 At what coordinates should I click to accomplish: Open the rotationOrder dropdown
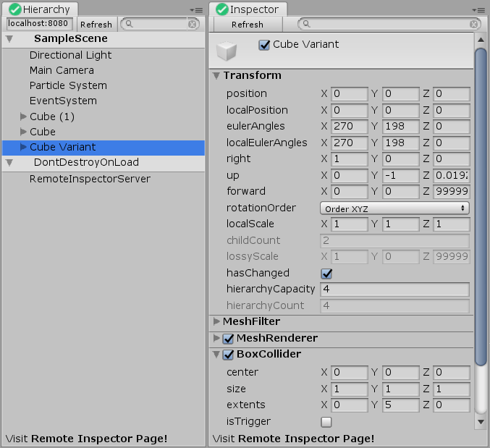394,208
